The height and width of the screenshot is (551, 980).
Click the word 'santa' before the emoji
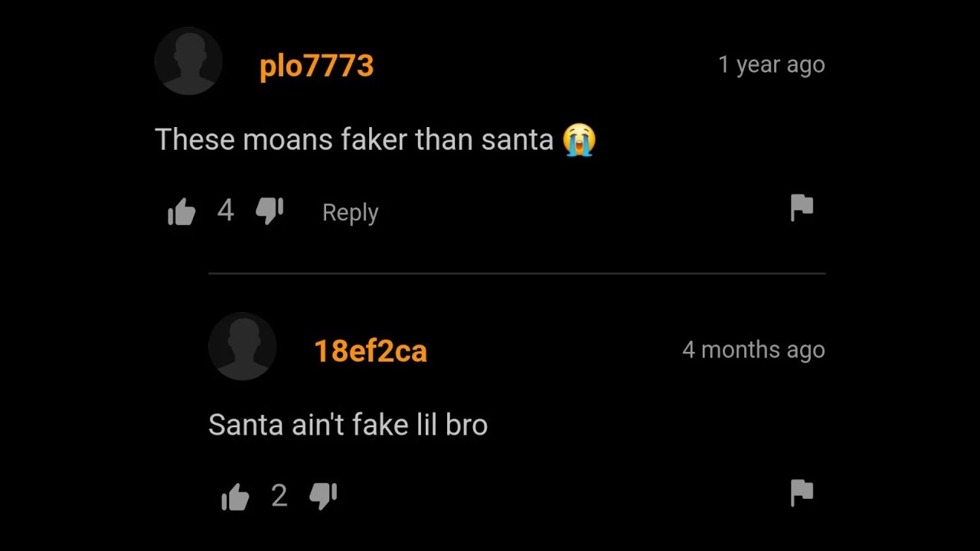[x=518, y=141]
